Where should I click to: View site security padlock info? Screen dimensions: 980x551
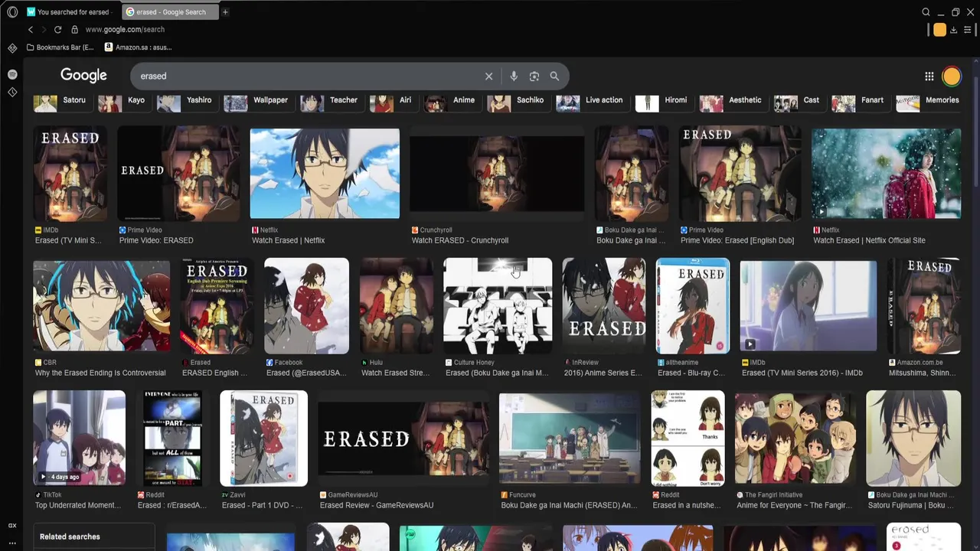[74, 29]
